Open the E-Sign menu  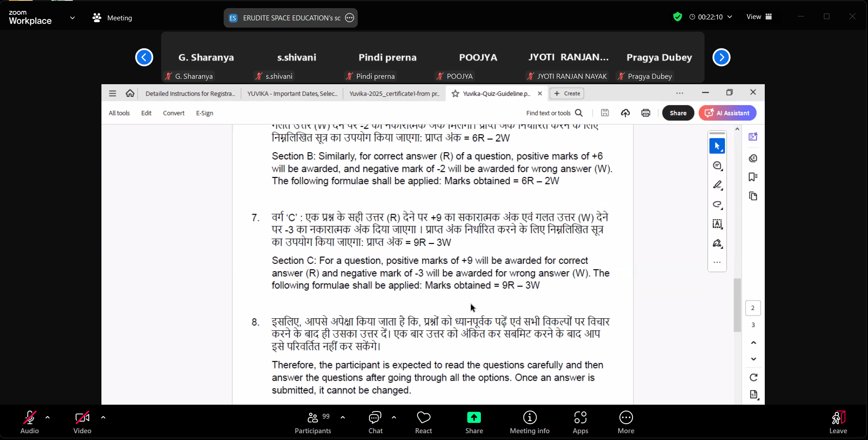click(x=205, y=113)
